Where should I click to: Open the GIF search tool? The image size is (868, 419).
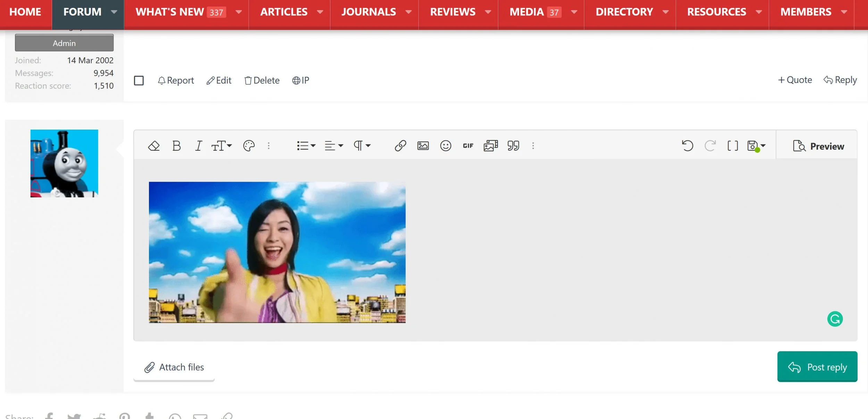[x=468, y=146]
